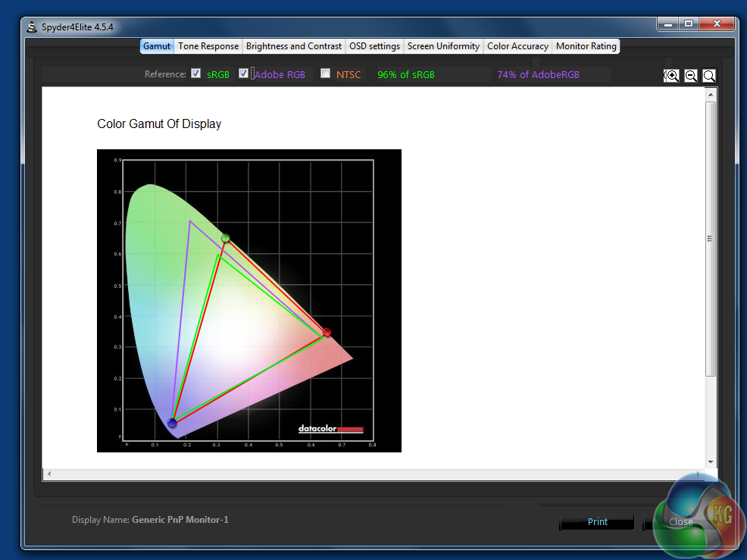Click the Print button
Viewport: 747px width, 560px height.
pos(597,522)
